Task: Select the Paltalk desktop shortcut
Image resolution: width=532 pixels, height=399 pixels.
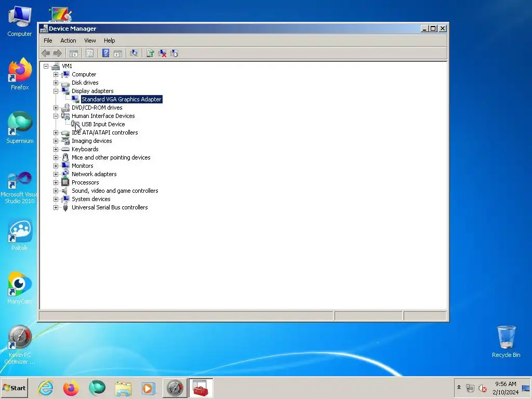Action: coord(20,235)
